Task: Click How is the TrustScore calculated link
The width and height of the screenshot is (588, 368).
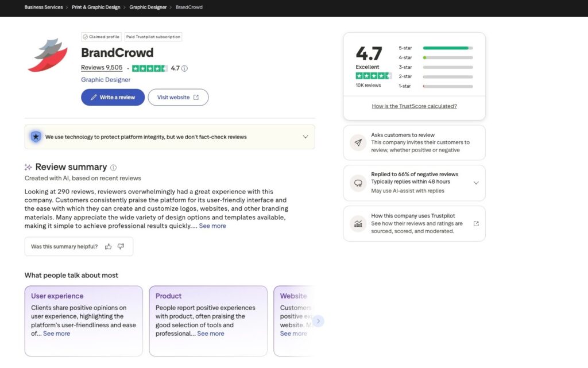Action: 415,106
